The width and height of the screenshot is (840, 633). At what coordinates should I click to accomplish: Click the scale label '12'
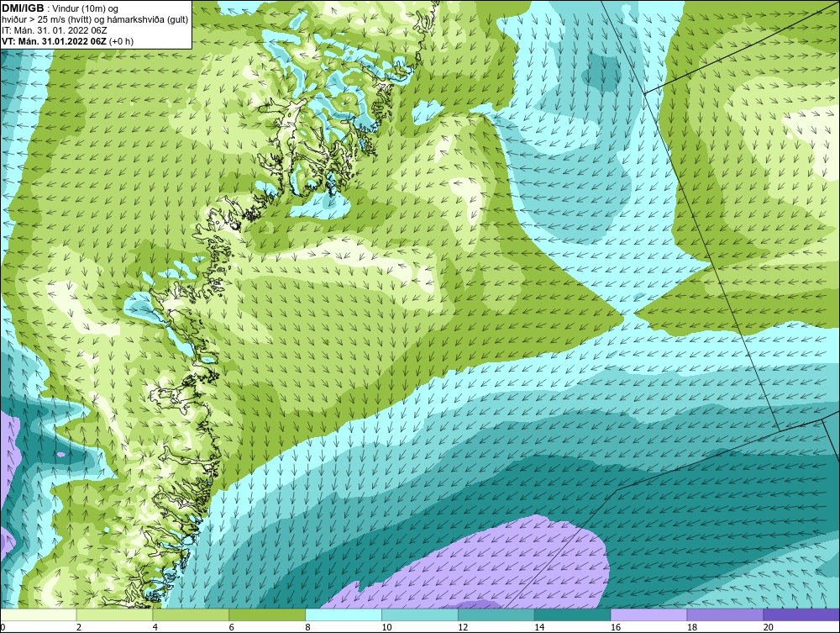tap(463, 627)
